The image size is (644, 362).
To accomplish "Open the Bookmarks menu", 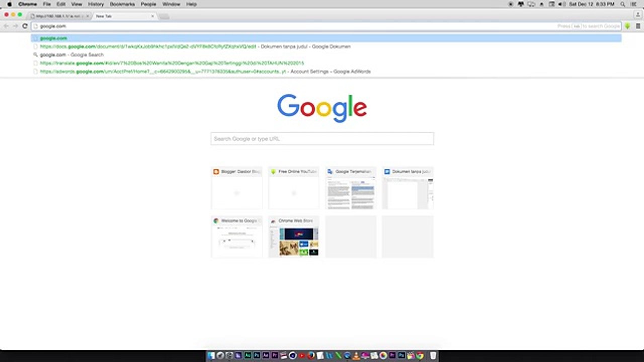I will [122, 4].
